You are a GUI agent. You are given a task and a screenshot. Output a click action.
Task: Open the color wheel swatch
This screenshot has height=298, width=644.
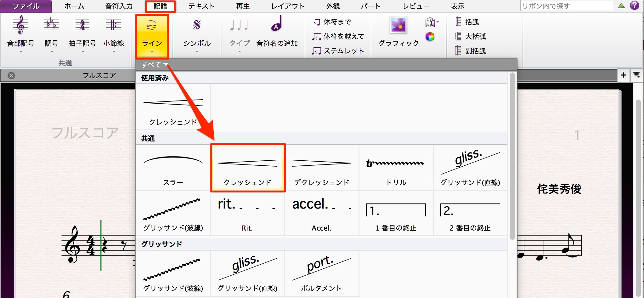(430, 37)
